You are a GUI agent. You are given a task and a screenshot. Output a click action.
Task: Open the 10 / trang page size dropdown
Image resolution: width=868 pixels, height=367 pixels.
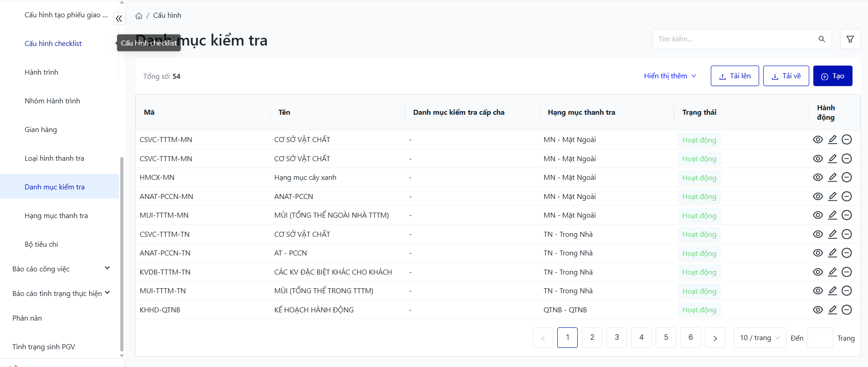pyautogui.click(x=760, y=338)
